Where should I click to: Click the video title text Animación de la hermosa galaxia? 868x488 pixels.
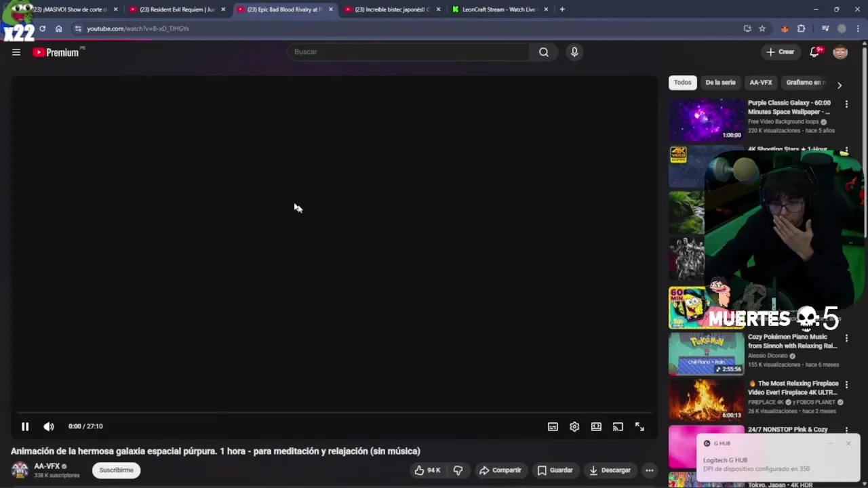(x=216, y=451)
